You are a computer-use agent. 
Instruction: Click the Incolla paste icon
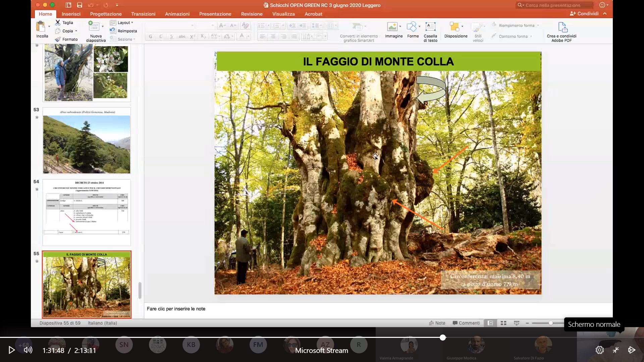click(x=41, y=27)
